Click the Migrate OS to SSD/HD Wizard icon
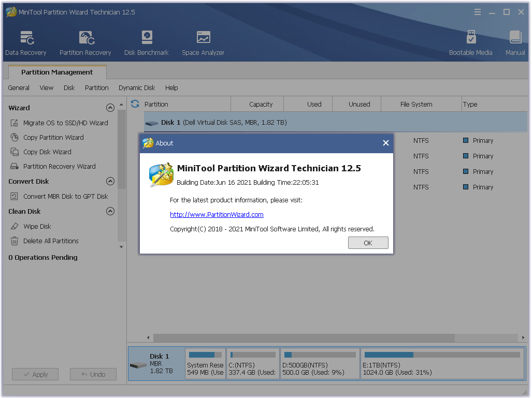Image resolution: width=532 pixels, height=398 pixels. [x=15, y=123]
